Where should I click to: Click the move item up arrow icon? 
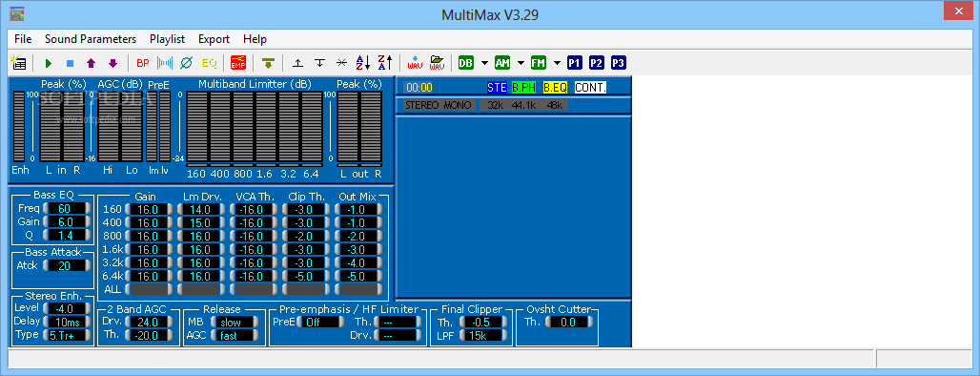tap(298, 63)
